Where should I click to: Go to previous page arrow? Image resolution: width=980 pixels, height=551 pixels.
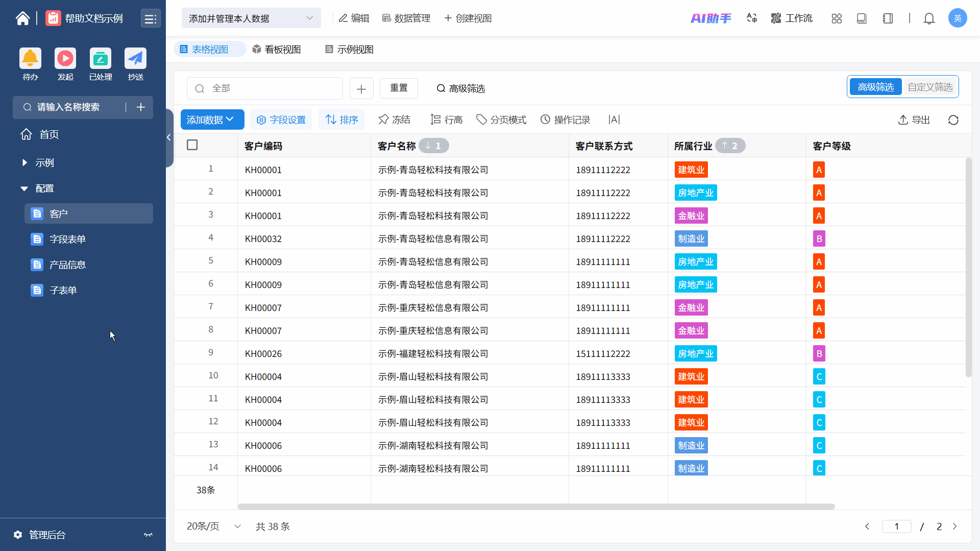point(867,526)
